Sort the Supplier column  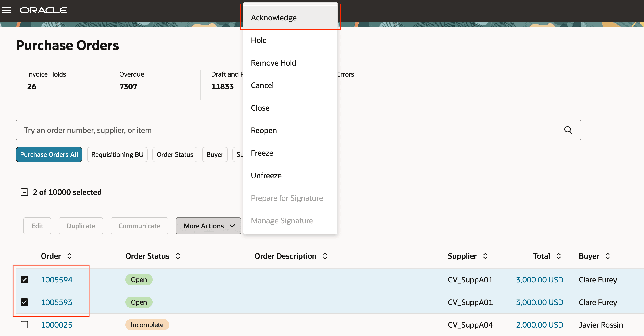pyautogui.click(x=485, y=256)
